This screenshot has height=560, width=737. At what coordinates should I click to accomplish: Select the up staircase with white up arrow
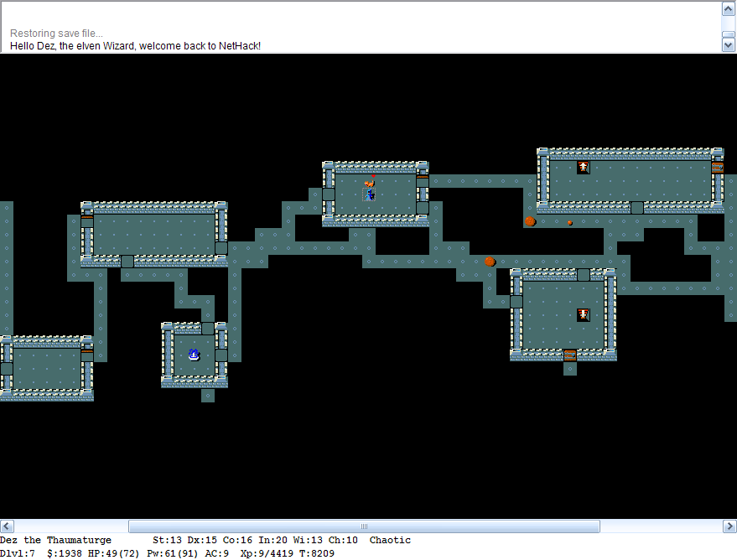point(584,168)
